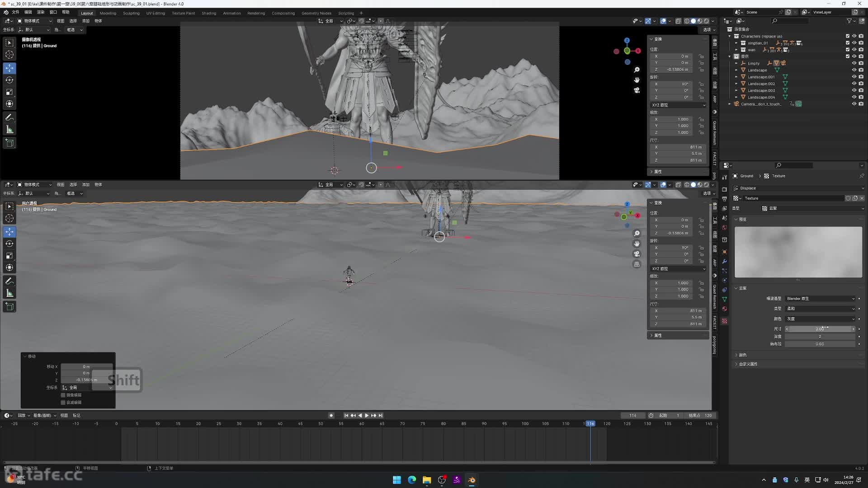
Task: Select the Scale tool in lower viewport
Action: pyautogui.click(x=9, y=256)
